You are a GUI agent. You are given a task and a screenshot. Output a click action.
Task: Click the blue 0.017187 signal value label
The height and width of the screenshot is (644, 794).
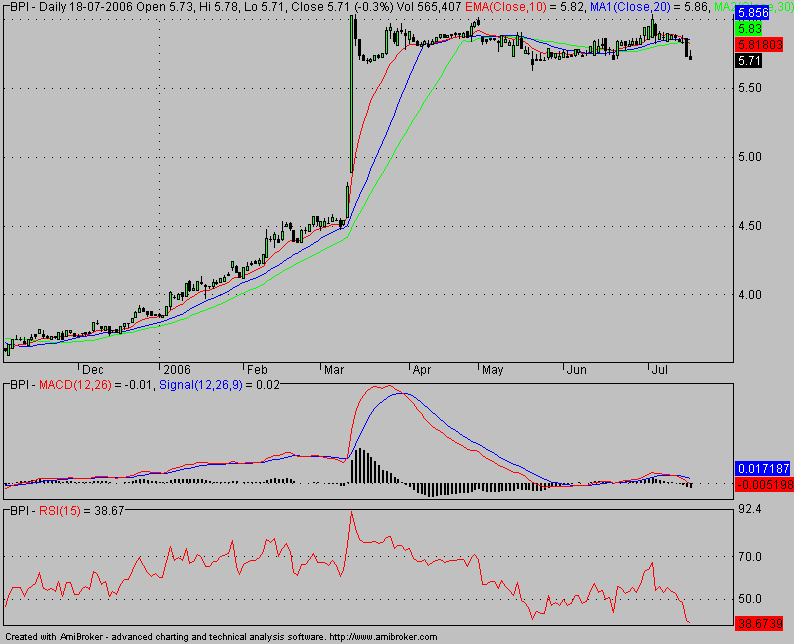pyautogui.click(x=763, y=468)
